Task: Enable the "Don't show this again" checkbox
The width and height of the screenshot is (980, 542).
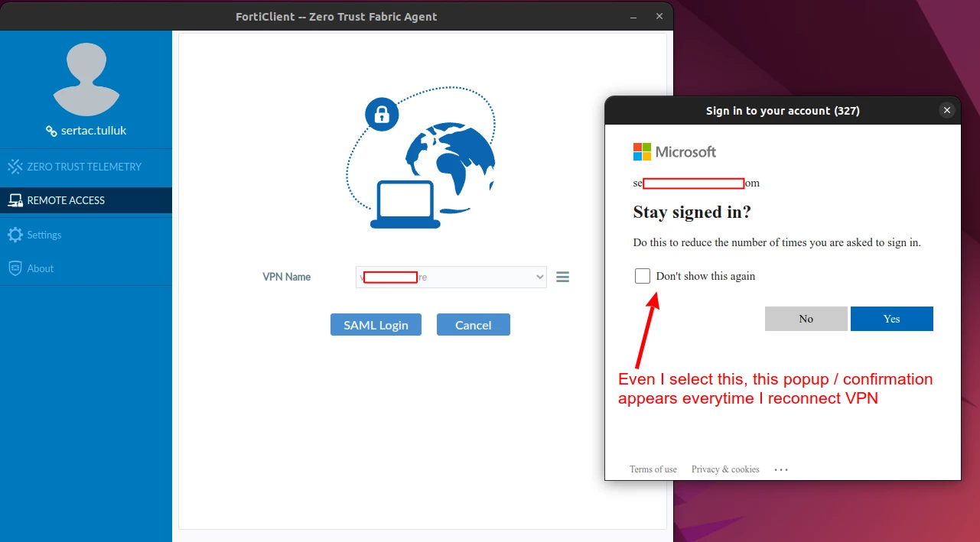Action: [x=643, y=276]
